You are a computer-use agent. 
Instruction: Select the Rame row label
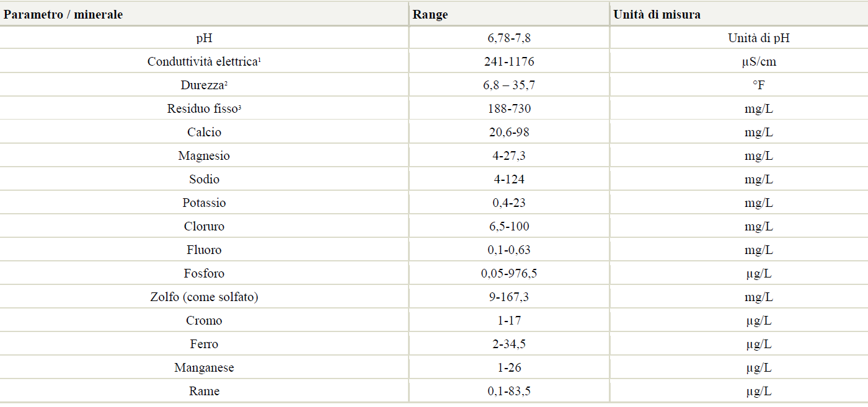click(x=204, y=392)
